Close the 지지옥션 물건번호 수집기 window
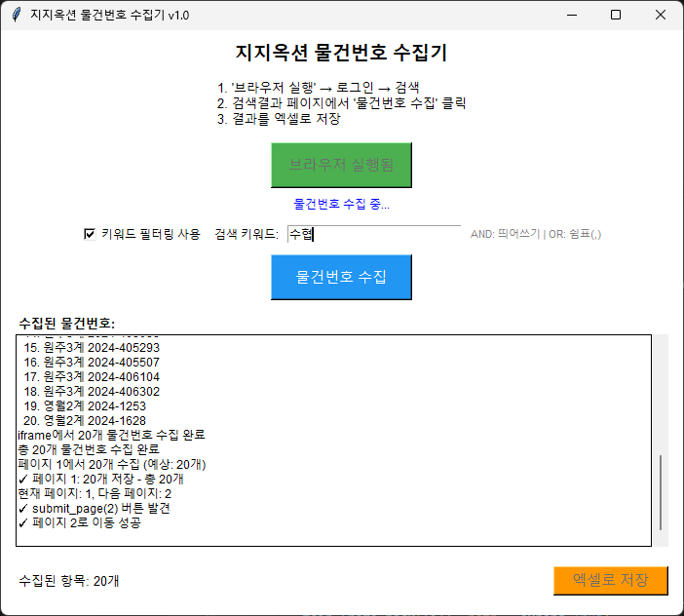684x616 pixels. (661, 15)
